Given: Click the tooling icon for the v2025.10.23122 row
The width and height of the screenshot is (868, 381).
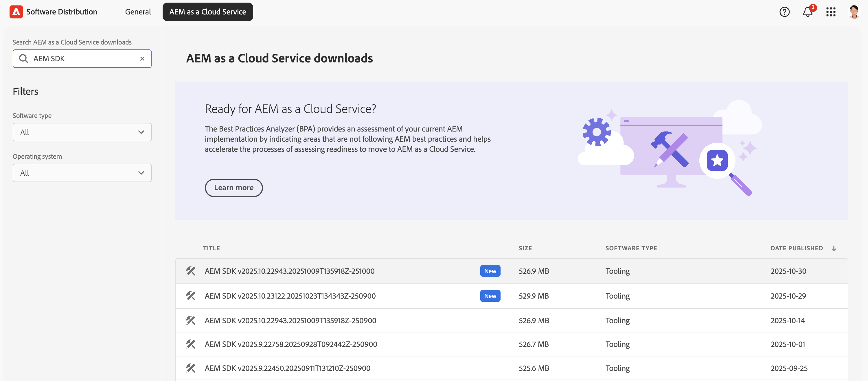Looking at the screenshot, I should click(x=190, y=296).
